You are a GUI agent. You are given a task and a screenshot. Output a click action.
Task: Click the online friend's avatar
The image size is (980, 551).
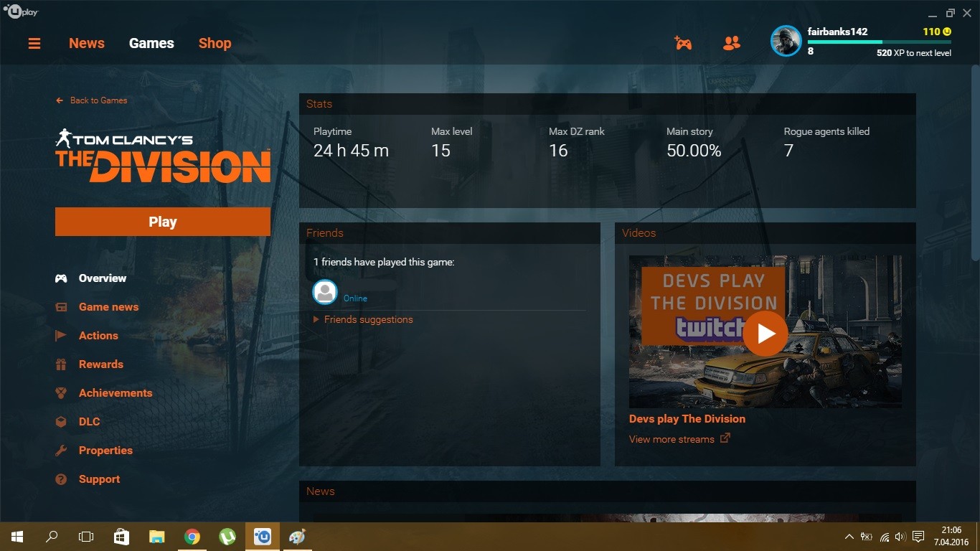(x=325, y=292)
